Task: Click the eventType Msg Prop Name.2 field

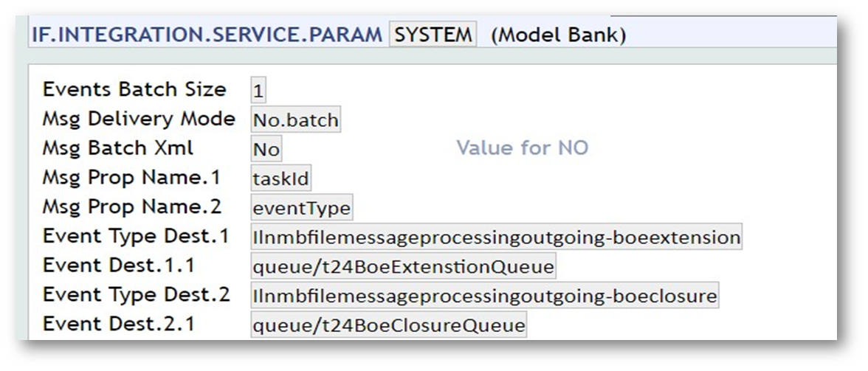Action: click(x=301, y=209)
